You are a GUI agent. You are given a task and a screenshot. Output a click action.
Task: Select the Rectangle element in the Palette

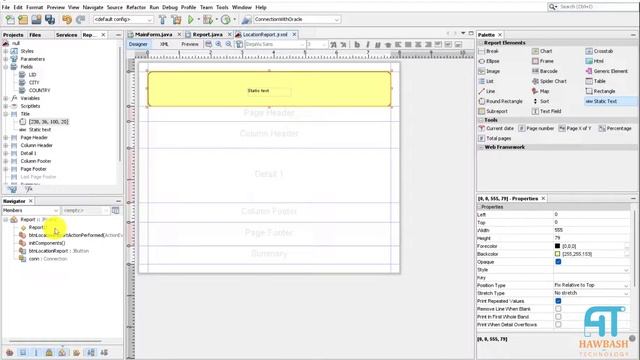(x=600, y=91)
